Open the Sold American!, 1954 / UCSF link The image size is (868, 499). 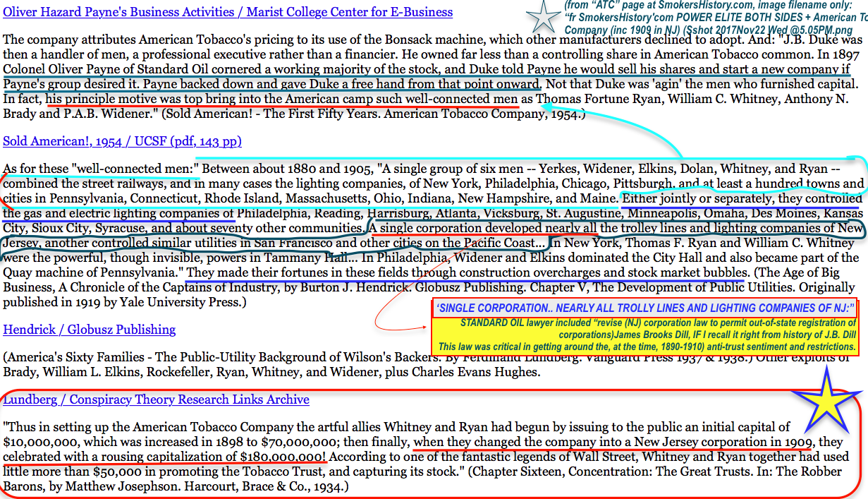122,141
